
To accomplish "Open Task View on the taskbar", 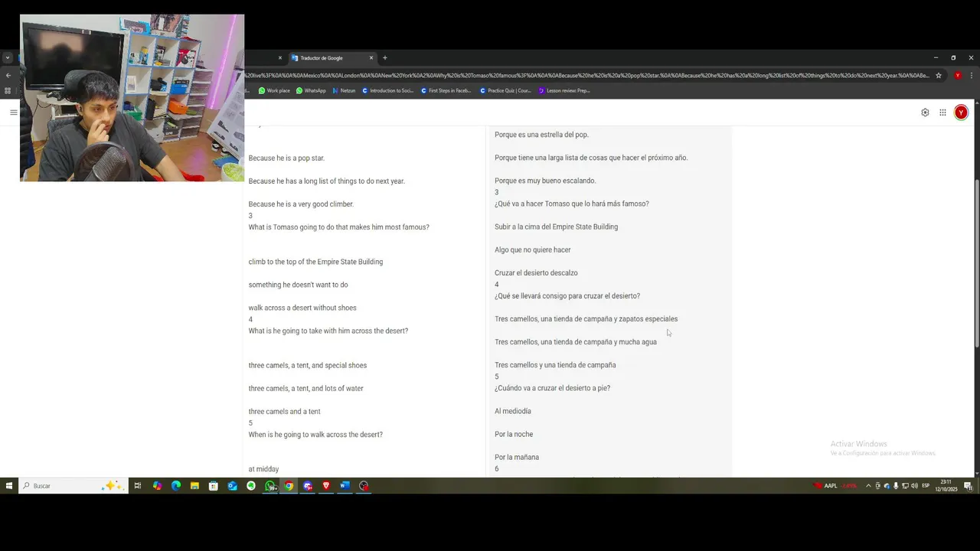I will pyautogui.click(x=138, y=486).
